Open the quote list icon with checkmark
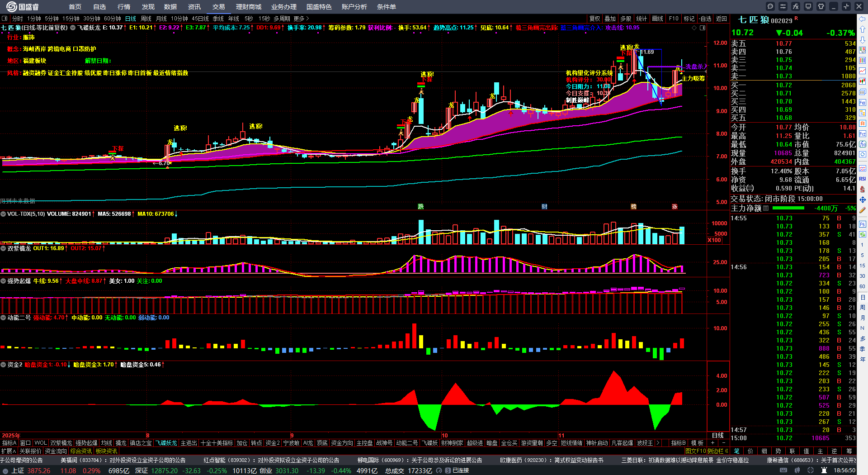868x475 pixels. click(863, 50)
